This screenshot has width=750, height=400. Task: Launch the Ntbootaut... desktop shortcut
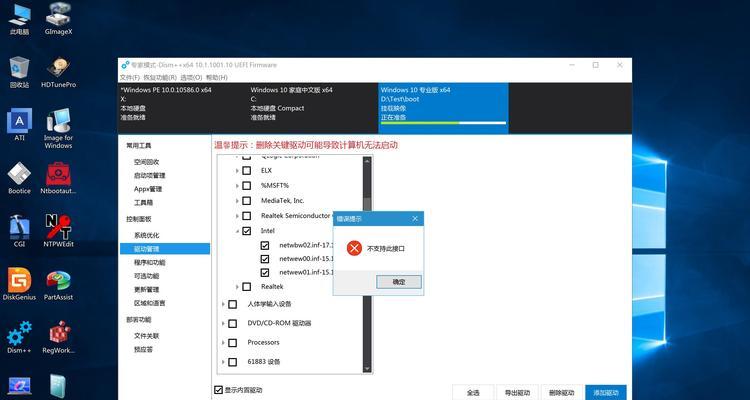pyautogui.click(x=58, y=178)
